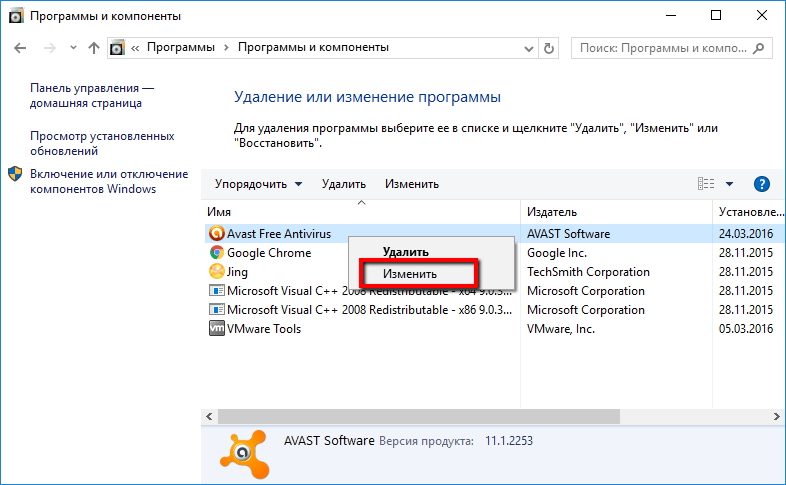Screen dimensions: 786x485
Task: Go up one level arrow
Action: (94, 48)
